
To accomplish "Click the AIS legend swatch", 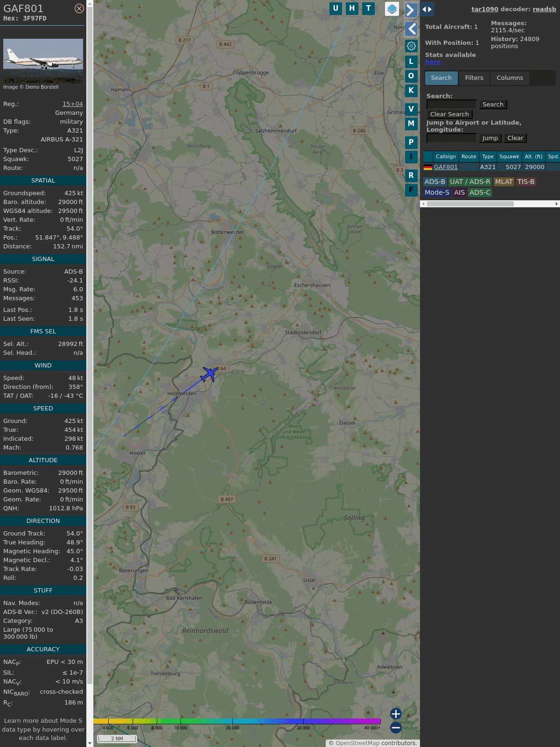I will coord(460,193).
